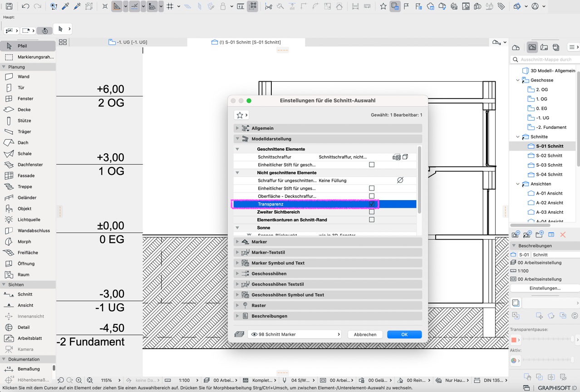The height and width of the screenshot is (392, 580).
Task: Select the Schale tool
Action: (x=27, y=153)
